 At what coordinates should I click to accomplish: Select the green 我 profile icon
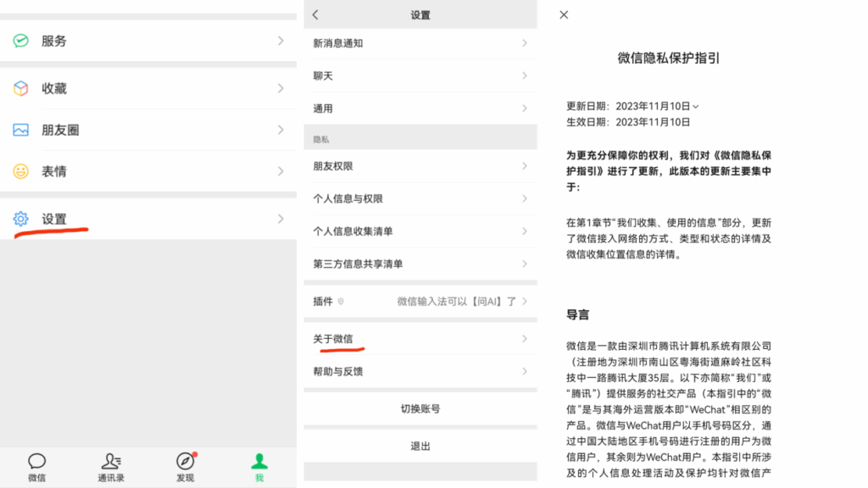tap(259, 460)
